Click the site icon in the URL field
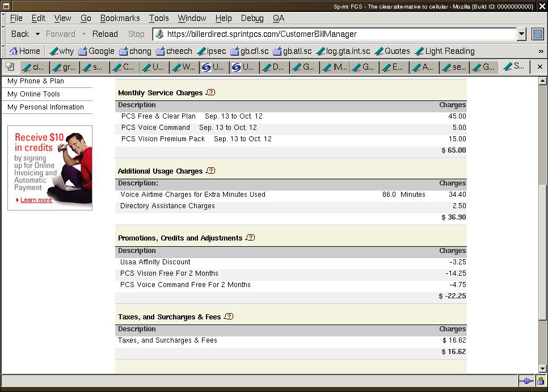Viewport: 548px width, 392px height. [160, 34]
